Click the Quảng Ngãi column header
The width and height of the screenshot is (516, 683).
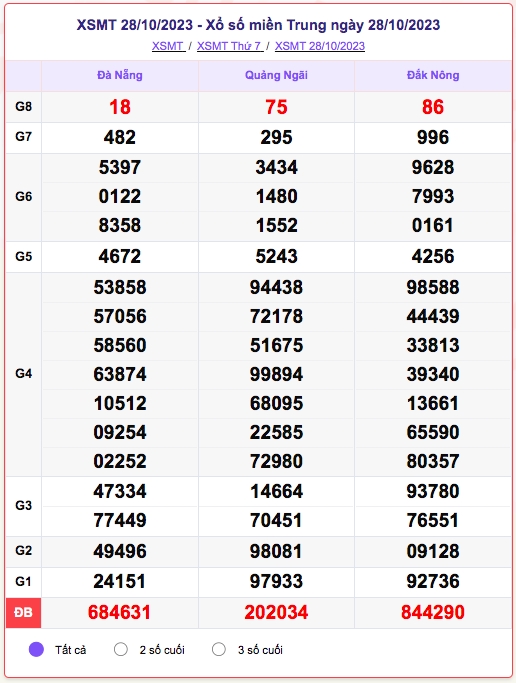pos(276,75)
